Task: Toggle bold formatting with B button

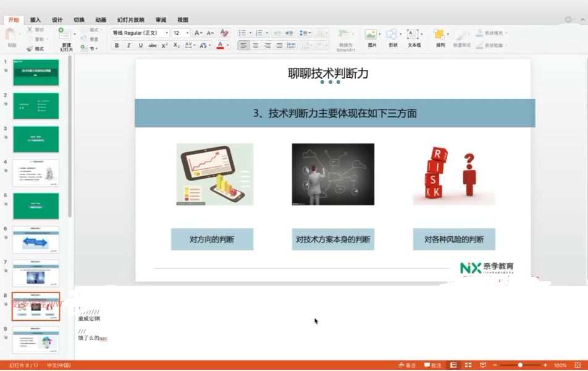Action: (x=116, y=45)
